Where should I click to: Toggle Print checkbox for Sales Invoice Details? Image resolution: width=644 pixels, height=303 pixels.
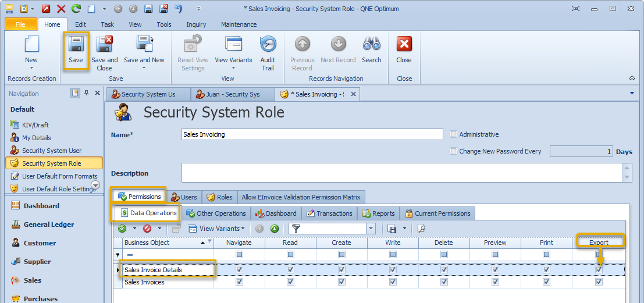[x=546, y=269]
